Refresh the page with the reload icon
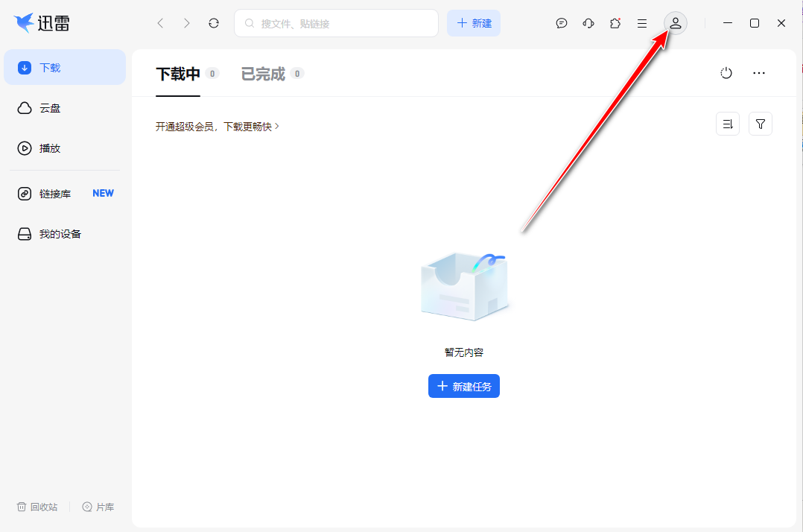 [214, 23]
